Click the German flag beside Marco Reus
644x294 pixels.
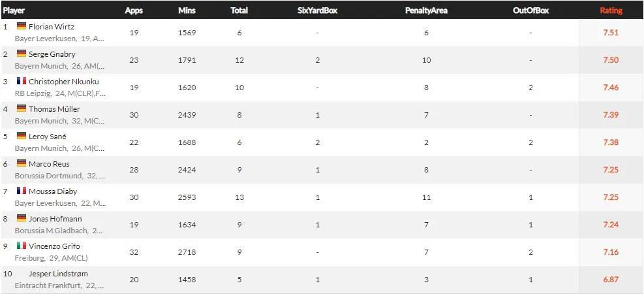[22, 163]
